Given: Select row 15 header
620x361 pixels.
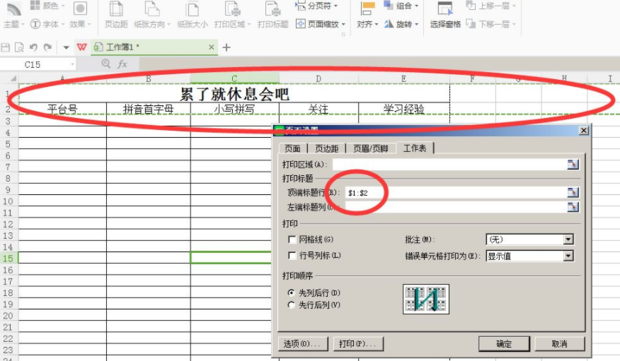Looking at the screenshot, I should click(8, 258).
